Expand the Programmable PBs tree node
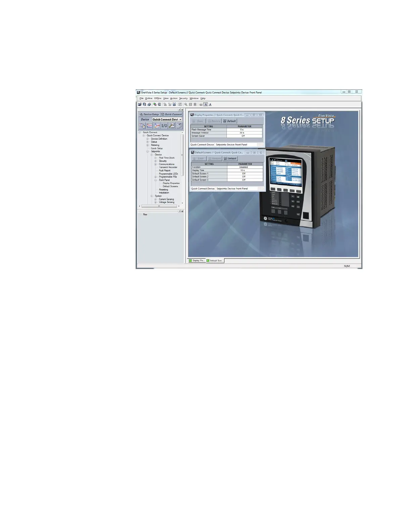The height and width of the screenshot is (532, 411). coord(155,177)
